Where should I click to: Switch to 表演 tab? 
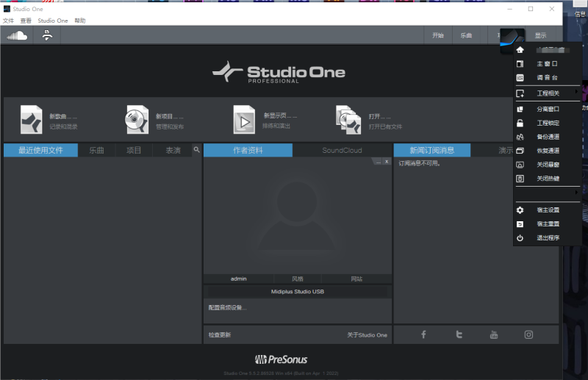[x=173, y=150]
